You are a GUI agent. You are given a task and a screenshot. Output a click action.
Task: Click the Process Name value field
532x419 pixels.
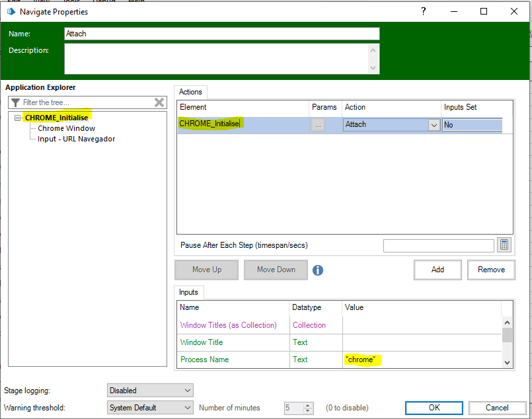pyautogui.click(x=422, y=360)
